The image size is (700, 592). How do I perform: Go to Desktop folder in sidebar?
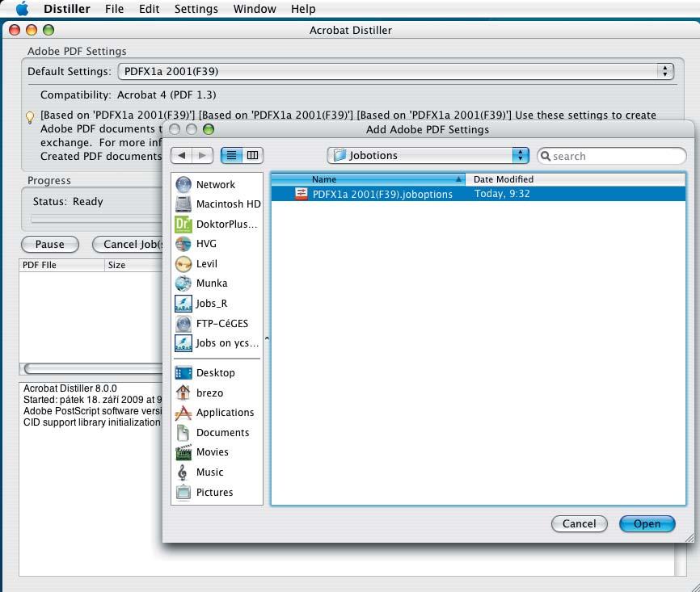pos(217,373)
